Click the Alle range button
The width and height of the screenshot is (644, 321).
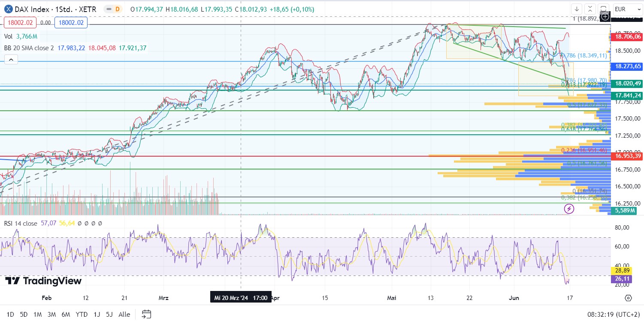124,314
